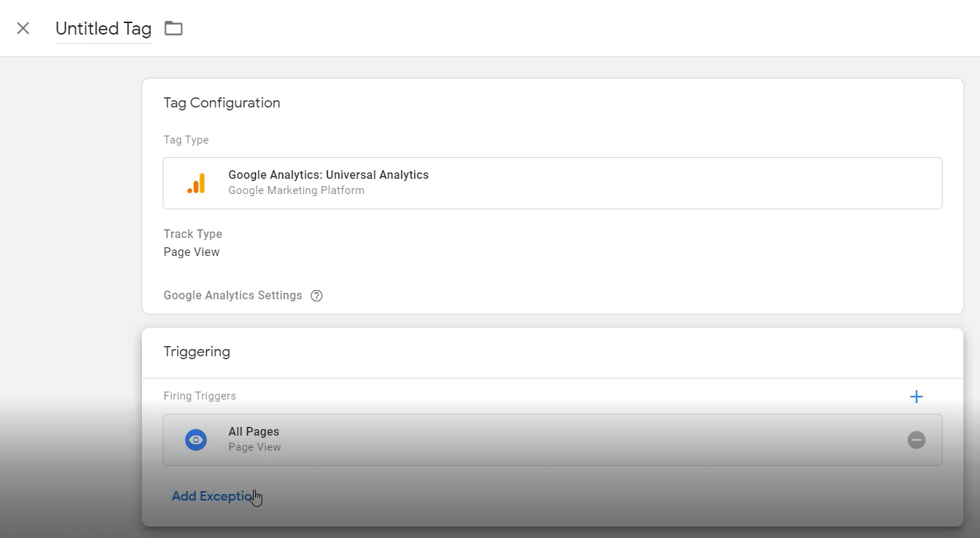Click the Firing Triggers label
980x538 pixels.
200,396
